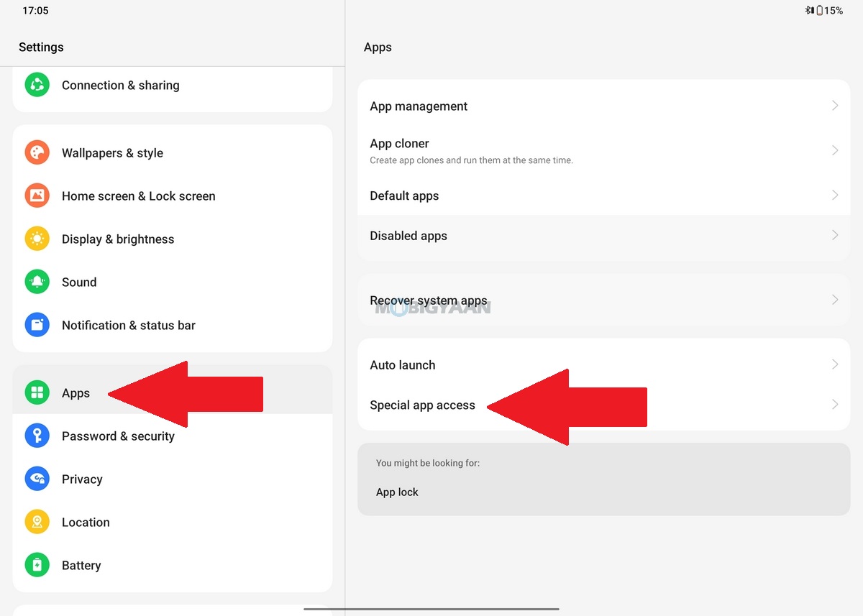Screen dimensions: 863x616
Task: Open Auto launch option
Action: pyautogui.click(x=604, y=364)
